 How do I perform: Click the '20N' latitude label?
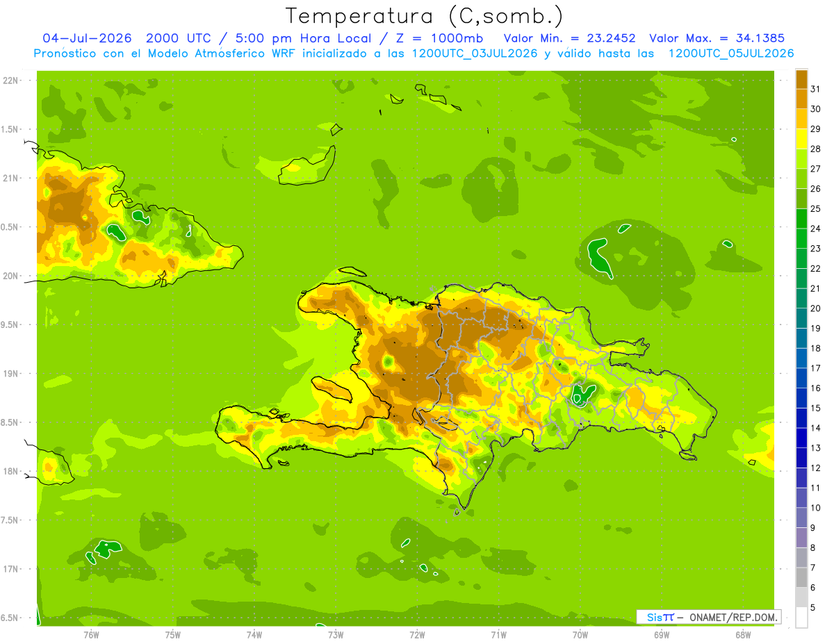click(x=10, y=276)
